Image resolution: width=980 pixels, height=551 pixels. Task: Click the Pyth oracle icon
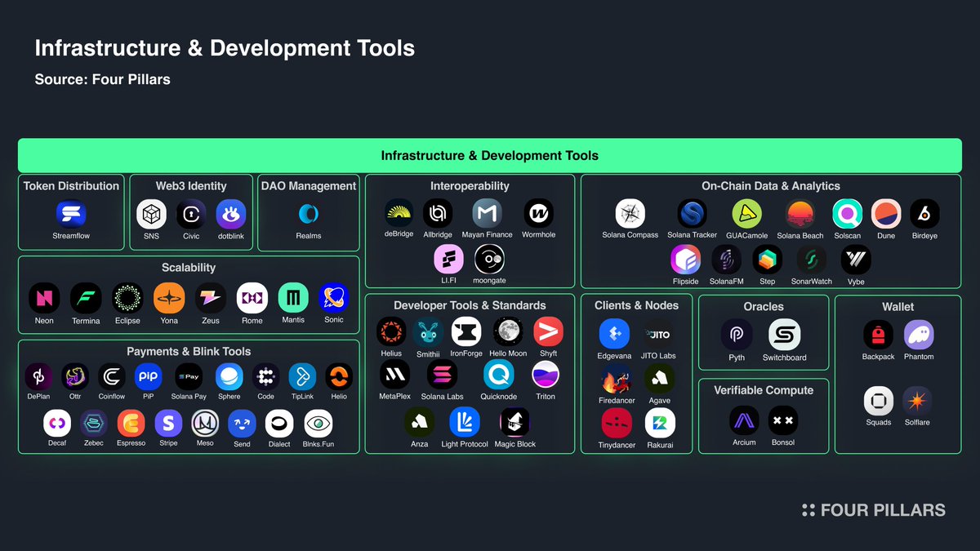[x=737, y=335]
